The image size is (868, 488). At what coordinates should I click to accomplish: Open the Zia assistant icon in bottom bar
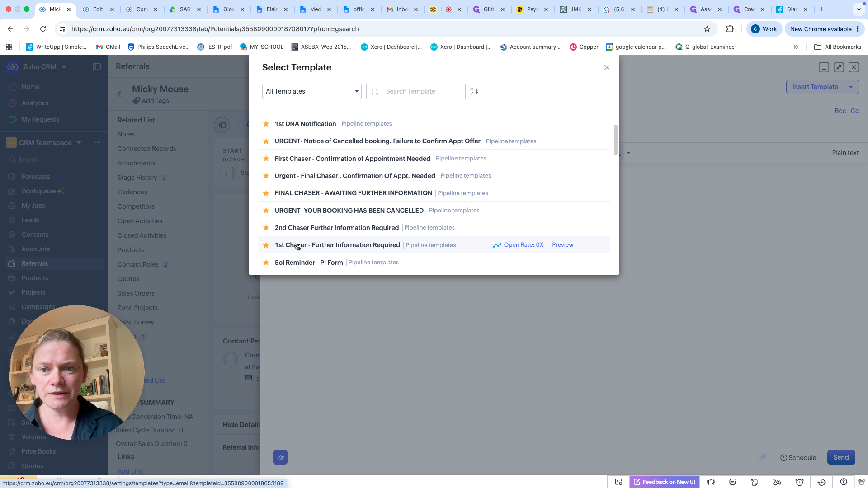pyautogui.click(x=777, y=482)
